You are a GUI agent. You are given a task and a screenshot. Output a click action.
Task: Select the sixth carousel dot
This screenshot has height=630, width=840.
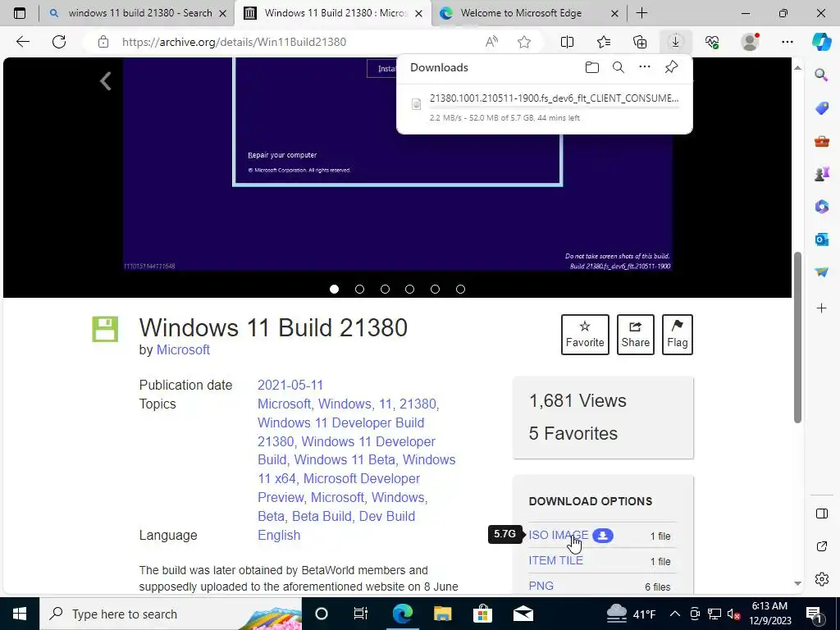[x=460, y=290]
